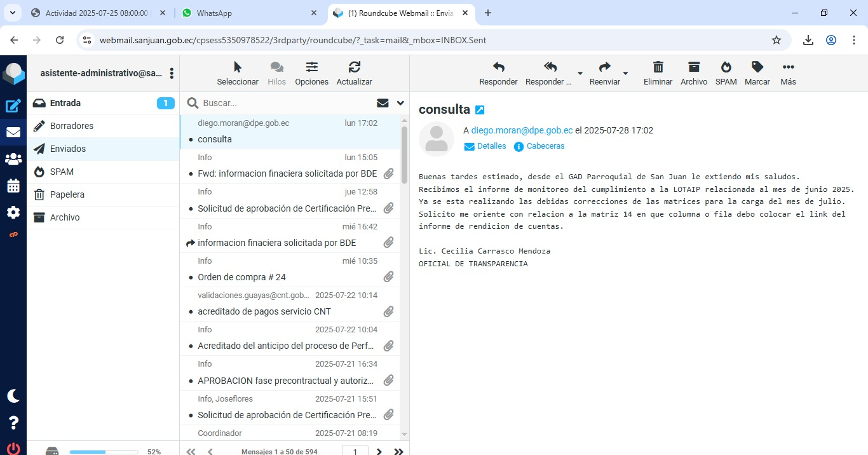Open the Borradores folder
The height and width of the screenshot is (455, 868).
[72, 126]
